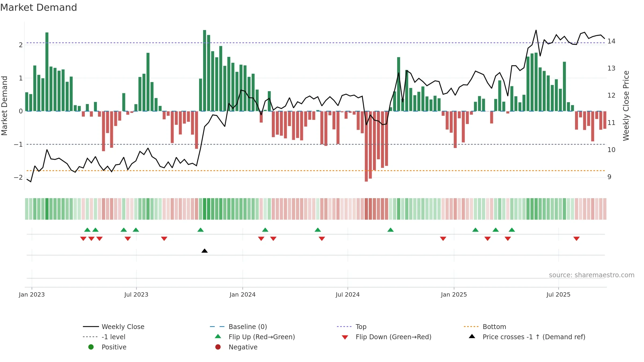This screenshot has height=362, width=644.
Task: Select the only flip-up marker between Jul 2024 and Jan 2025
Action: tap(390, 230)
